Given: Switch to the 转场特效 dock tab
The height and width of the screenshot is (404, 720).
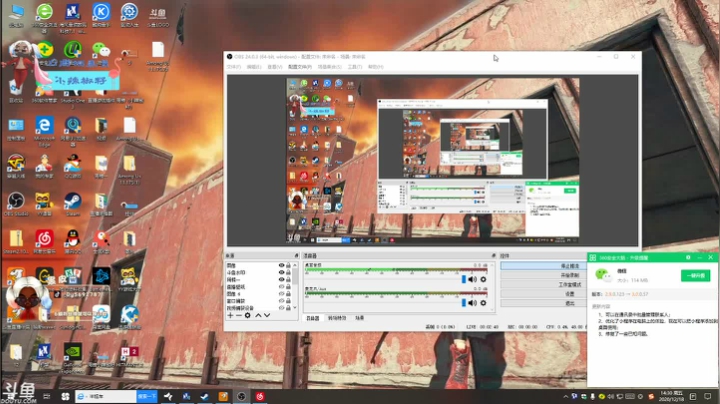Looking at the screenshot, I should pos(337,318).
